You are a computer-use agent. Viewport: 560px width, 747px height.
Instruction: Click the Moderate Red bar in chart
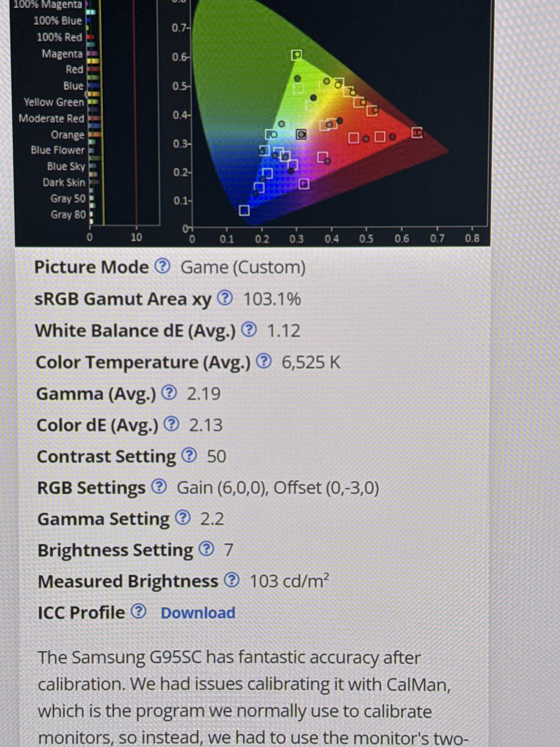94,118
